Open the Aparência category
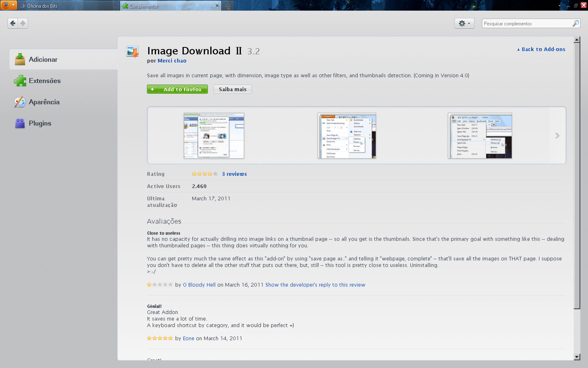The width and height of the screenshot is (588, 368). click(44, 102)
